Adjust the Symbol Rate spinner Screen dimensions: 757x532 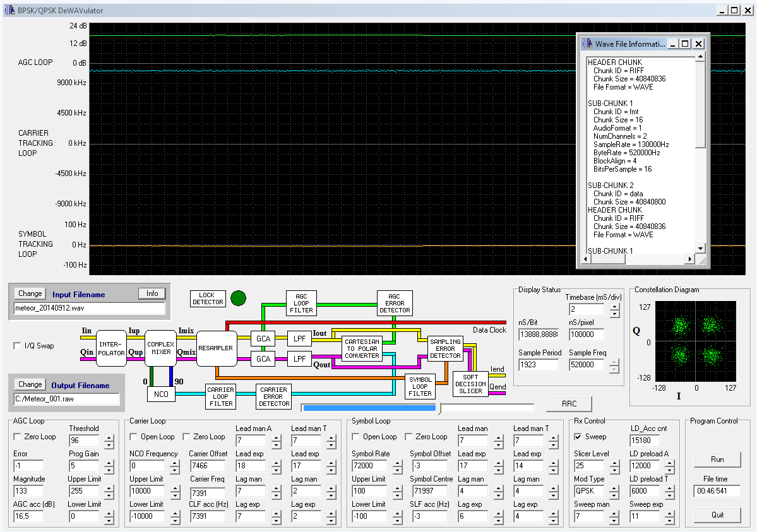(x=397, y=466)
